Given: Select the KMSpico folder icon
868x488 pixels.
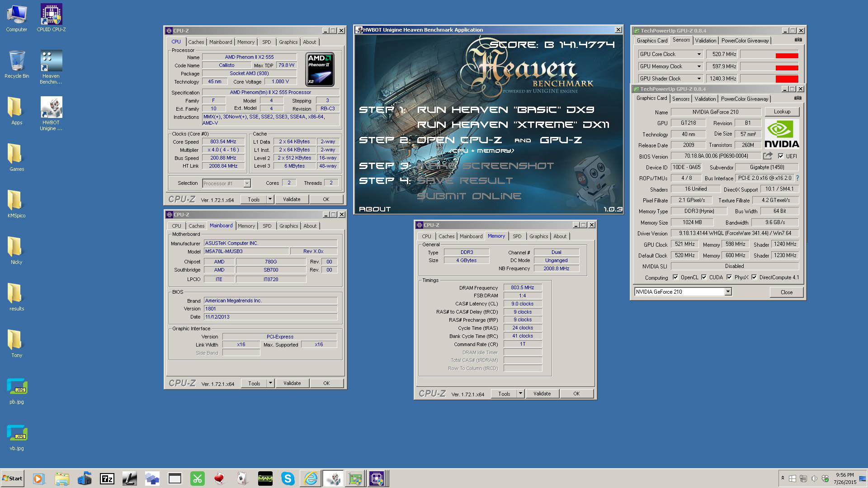Looking at the screenshot, I should [x=17, y=204].
